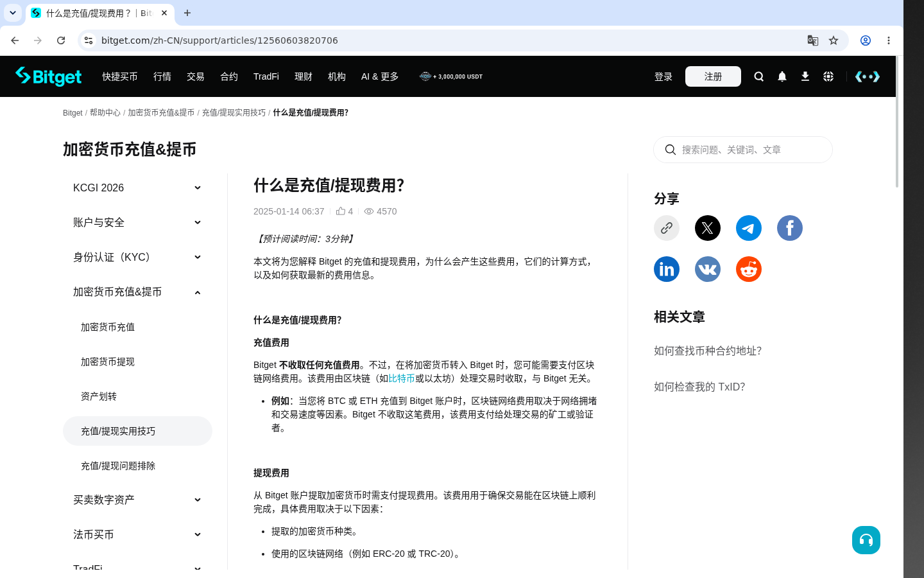924x578 pixels.
Task: Expand the 账户与安全 sidebar section
Action: click(x=137, y=222)
